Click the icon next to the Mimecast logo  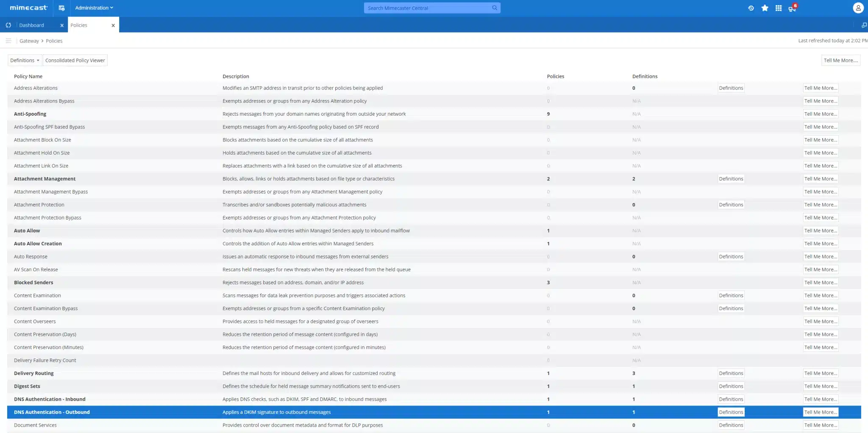pyautogui.click(x=61, y=8)
